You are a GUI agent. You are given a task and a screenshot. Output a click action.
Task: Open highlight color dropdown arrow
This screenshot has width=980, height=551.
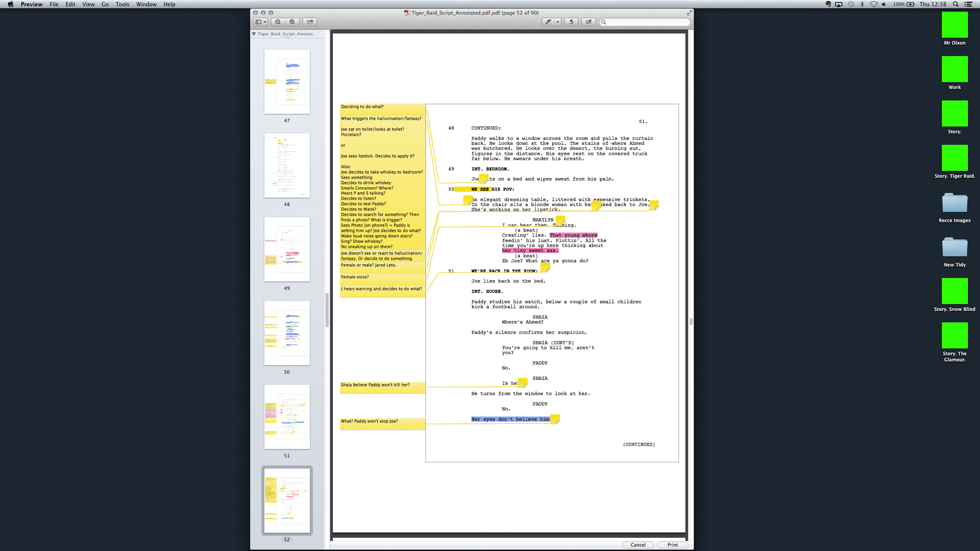pos(558,22)
